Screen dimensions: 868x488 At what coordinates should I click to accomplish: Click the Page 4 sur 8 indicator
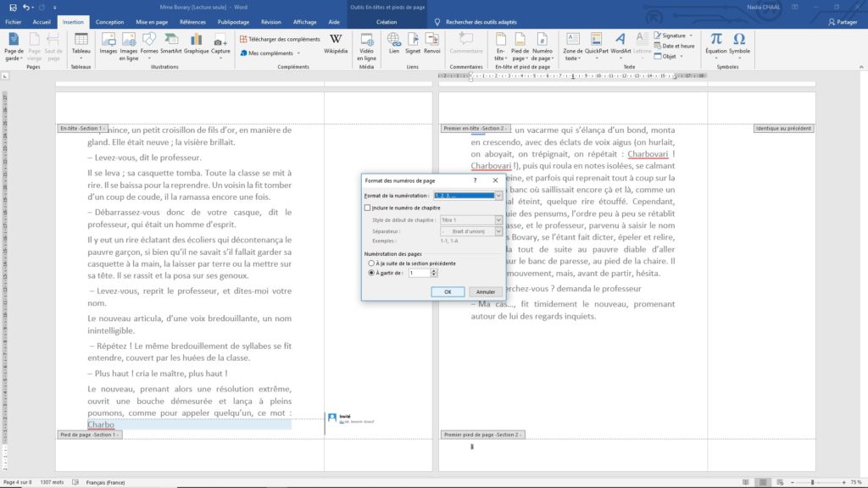pyautogui.click(x=17, y=482)
